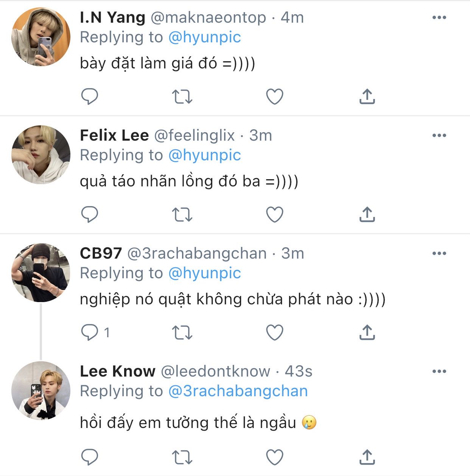Open Lee Know's profile name
This screenshot has width=470, height=476.
click(x=118, y=371)
